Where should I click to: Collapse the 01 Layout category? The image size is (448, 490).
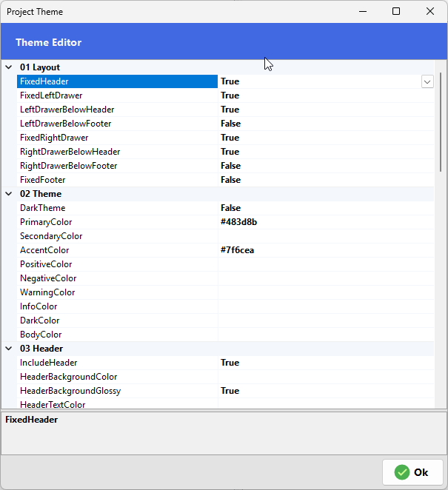coord(9,67)
